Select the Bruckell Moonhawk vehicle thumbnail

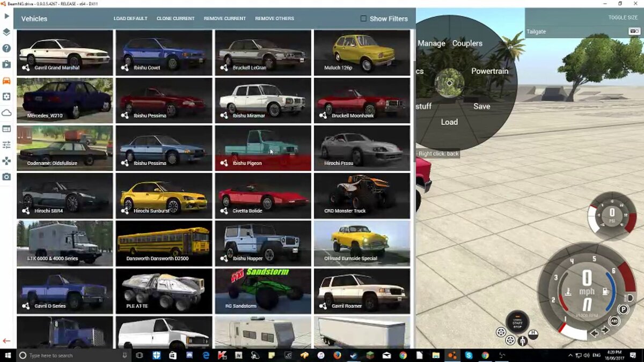pos(362,100)
